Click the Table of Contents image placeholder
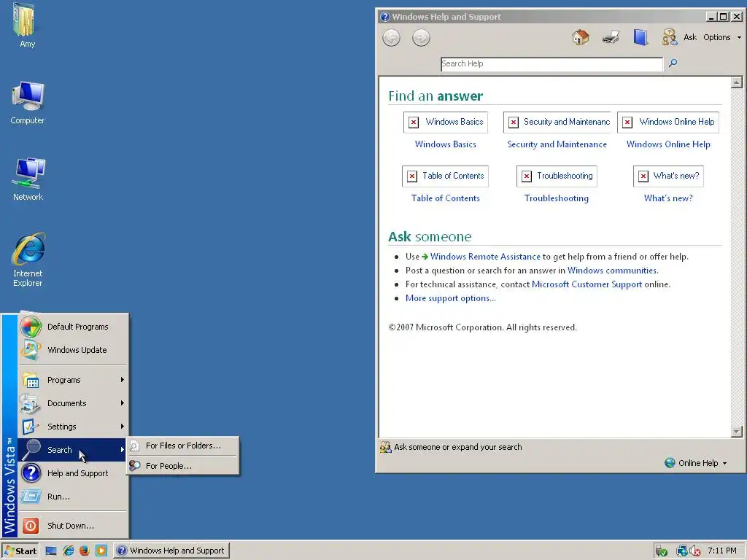Image resolution: width=747 pixels, height=560 pixels. click(446, 176)
